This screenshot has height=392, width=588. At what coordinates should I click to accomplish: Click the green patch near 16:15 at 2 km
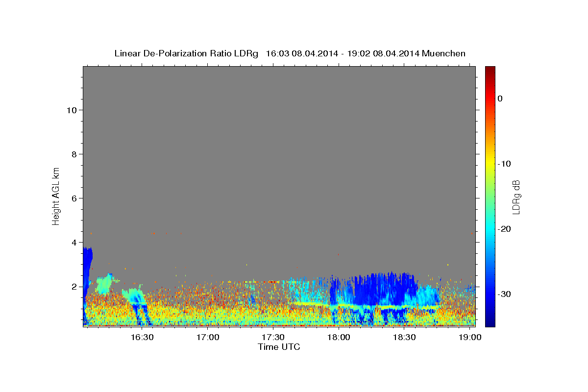[x=104, y=284]
